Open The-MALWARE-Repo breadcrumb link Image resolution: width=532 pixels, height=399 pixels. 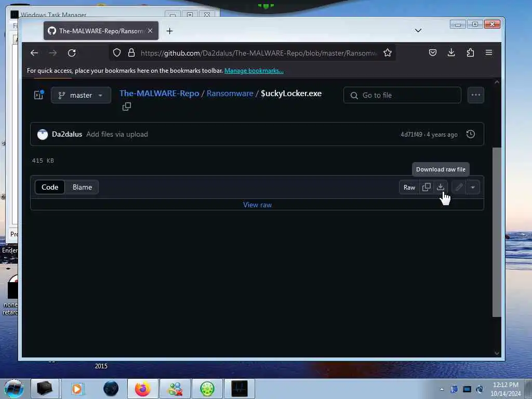(159, 94)
